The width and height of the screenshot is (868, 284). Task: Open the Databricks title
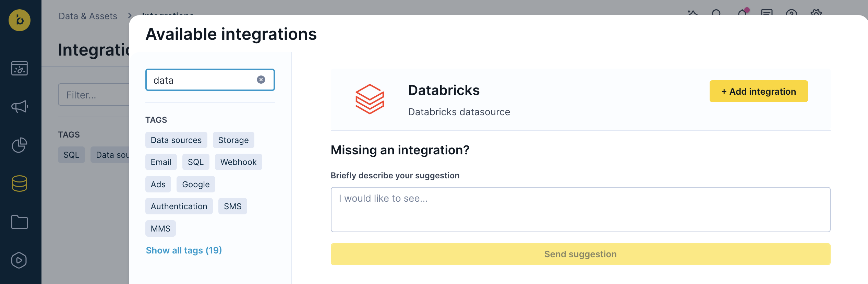point(444,90)
